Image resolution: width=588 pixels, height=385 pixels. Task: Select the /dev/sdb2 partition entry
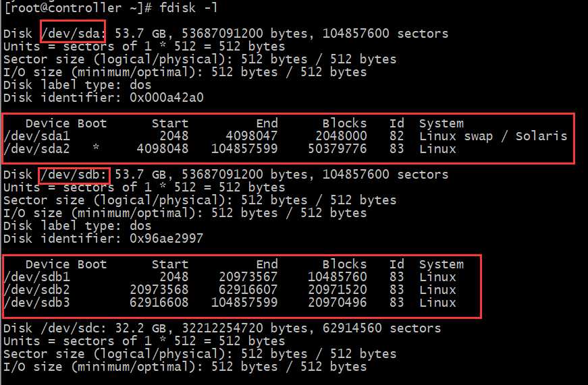(x=32, y=290)
